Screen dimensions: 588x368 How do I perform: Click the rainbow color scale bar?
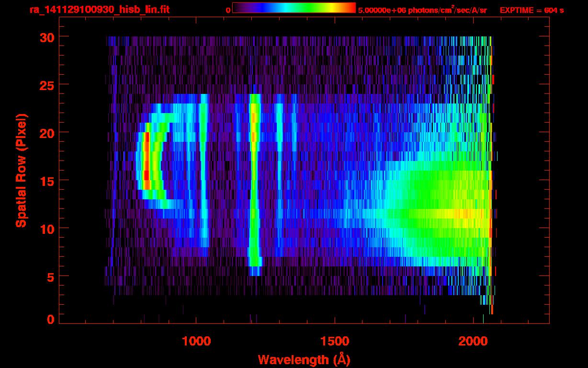point(294,8)
